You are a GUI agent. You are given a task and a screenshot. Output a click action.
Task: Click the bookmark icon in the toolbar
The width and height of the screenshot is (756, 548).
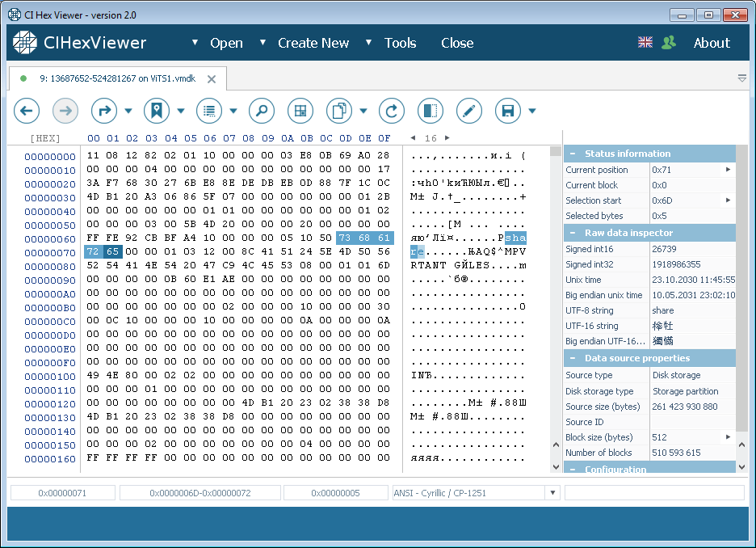[156, 111]
